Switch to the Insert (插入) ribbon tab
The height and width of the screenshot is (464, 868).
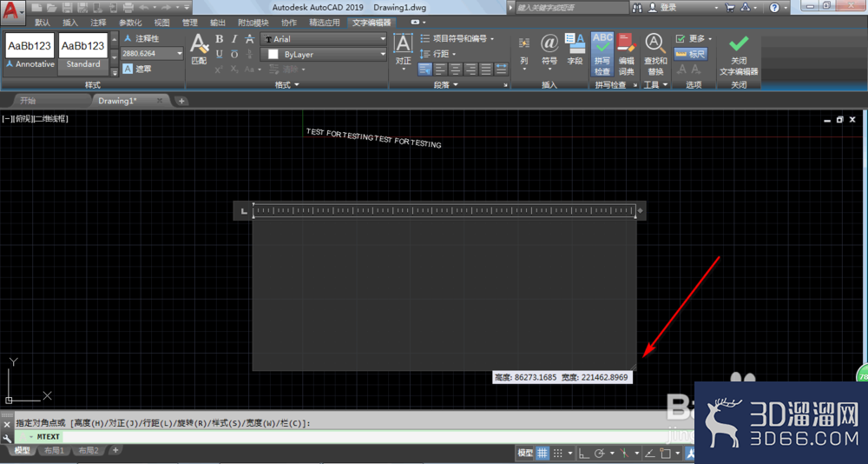click(x=70, y=23)
